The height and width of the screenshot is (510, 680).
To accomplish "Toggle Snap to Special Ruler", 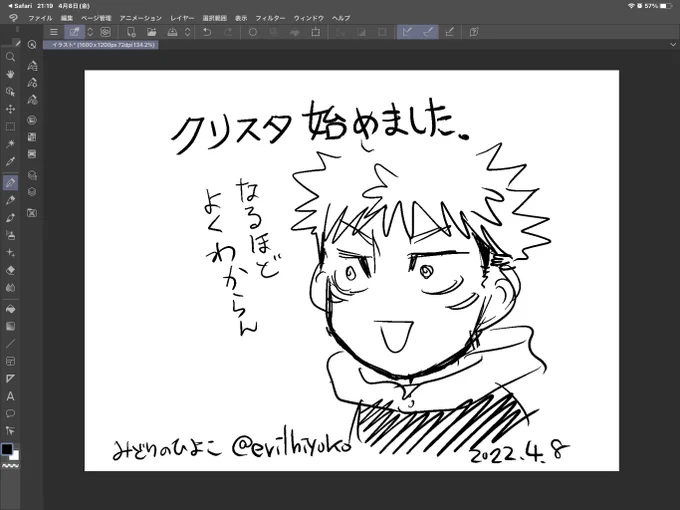I will point(428,32).
